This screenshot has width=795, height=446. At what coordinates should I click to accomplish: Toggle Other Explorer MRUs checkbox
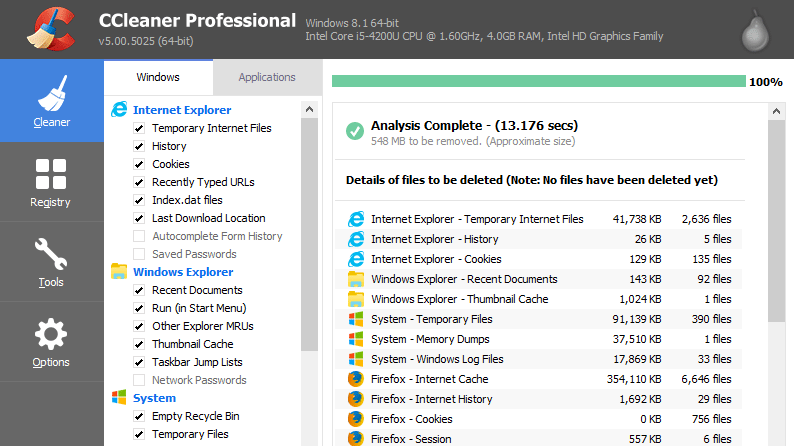click(139, 326)
